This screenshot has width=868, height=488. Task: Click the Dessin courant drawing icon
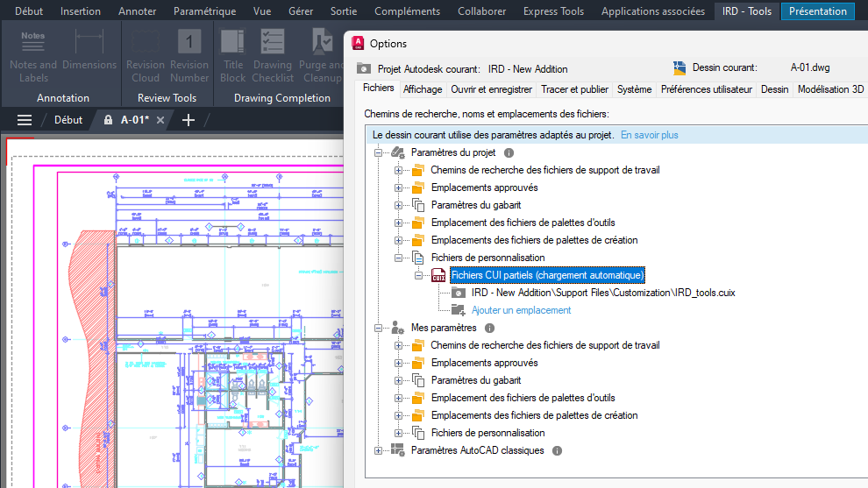(679, 68)
